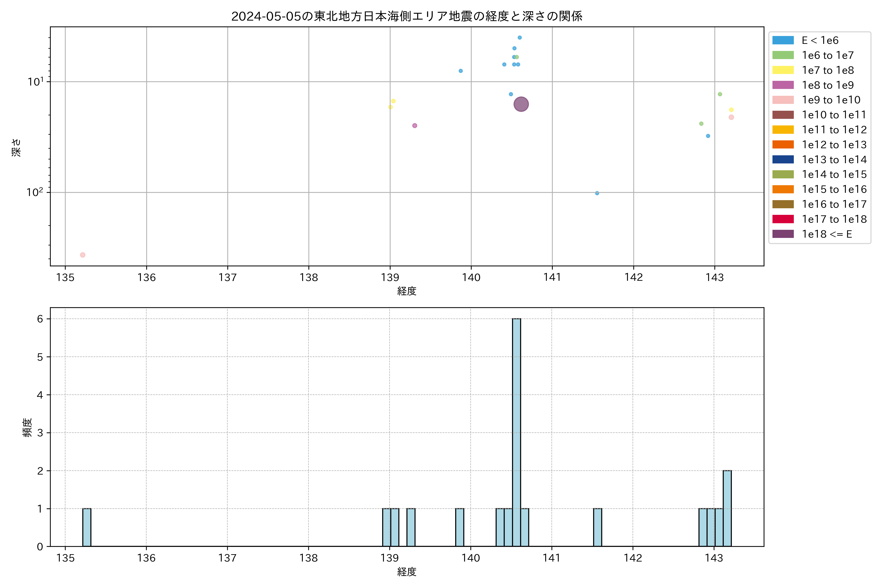Image resolution: width=882 pixels, height=588 pixels.
Task: Click the yellow '1e7 to 1e8' legend swatch
Action: point(783,70)
